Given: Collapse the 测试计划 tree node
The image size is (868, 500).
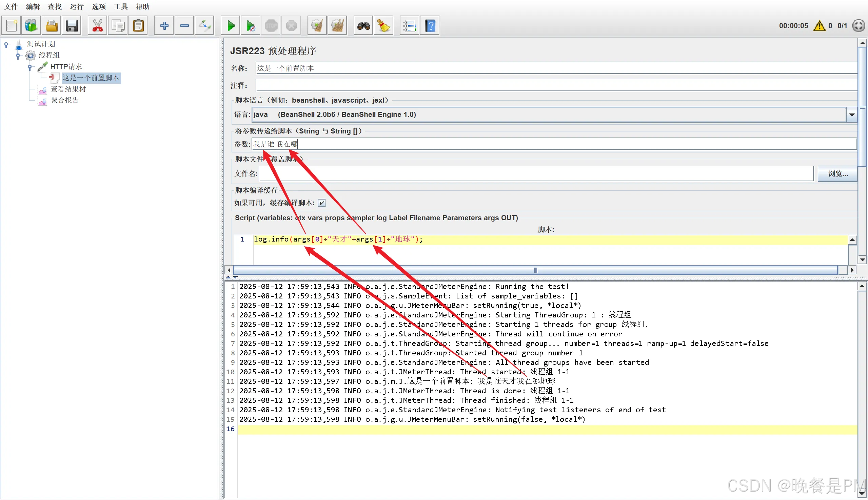Looking at the screenshot, I should tap(6, 44).
